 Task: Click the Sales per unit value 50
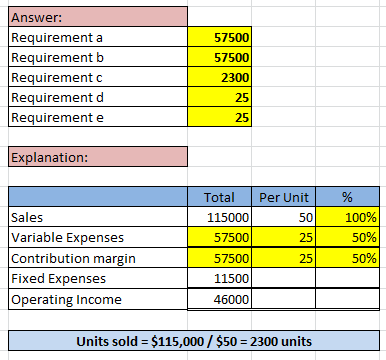(284, 217)
